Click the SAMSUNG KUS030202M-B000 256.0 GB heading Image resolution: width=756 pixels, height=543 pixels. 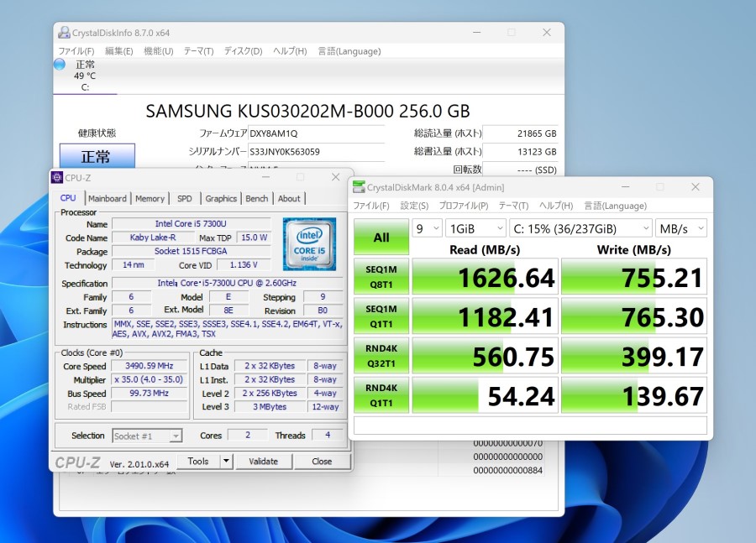coord(308,112)
